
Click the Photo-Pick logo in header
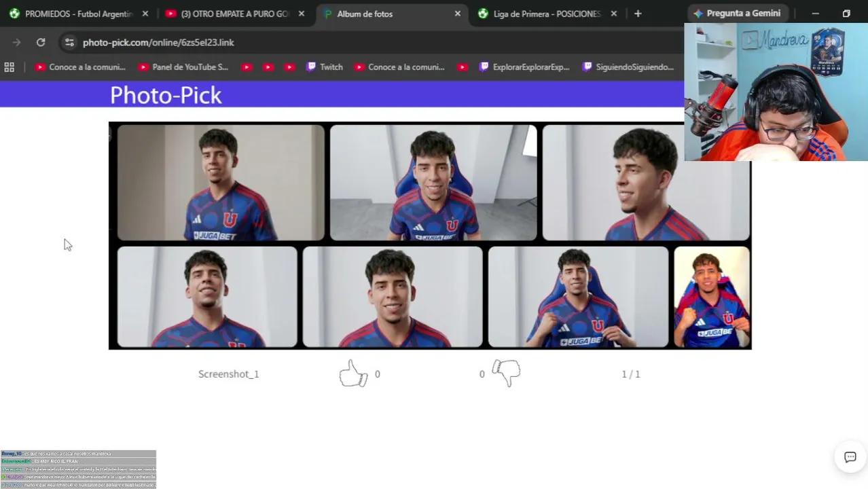click(166, 95)
